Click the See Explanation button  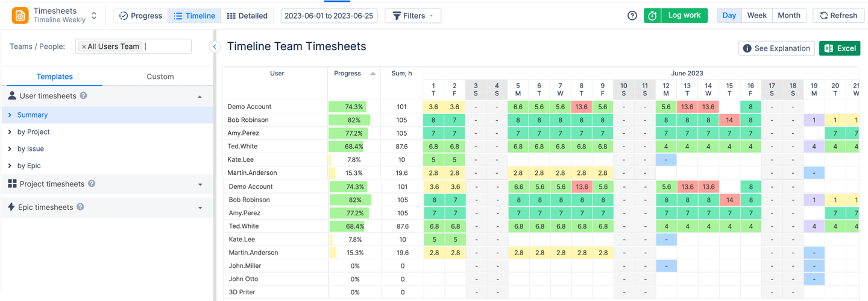pyautogui.click(x=776, y=48)
